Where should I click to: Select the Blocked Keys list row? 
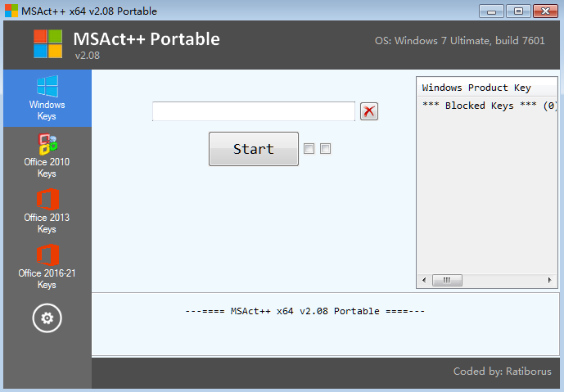[x=487, y=106]
